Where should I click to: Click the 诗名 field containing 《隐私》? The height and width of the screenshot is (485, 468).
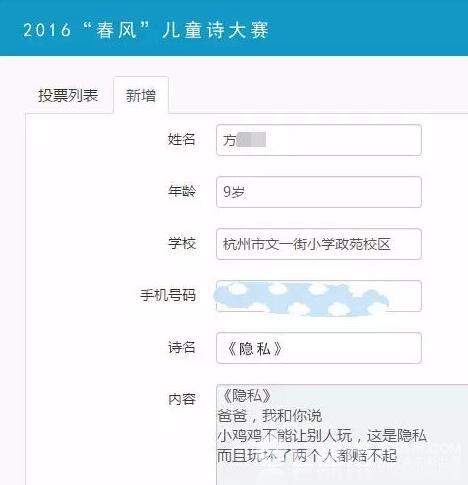319,348
